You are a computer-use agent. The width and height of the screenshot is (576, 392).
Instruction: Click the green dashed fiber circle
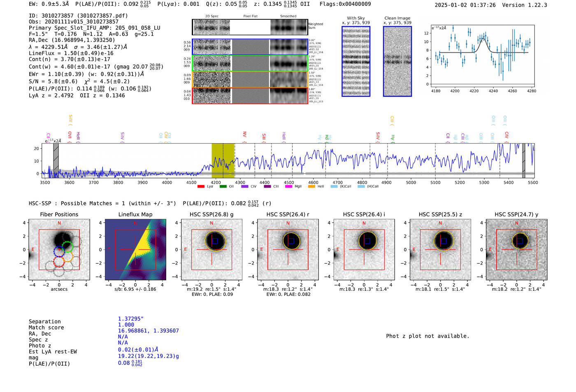click(67, 247)
